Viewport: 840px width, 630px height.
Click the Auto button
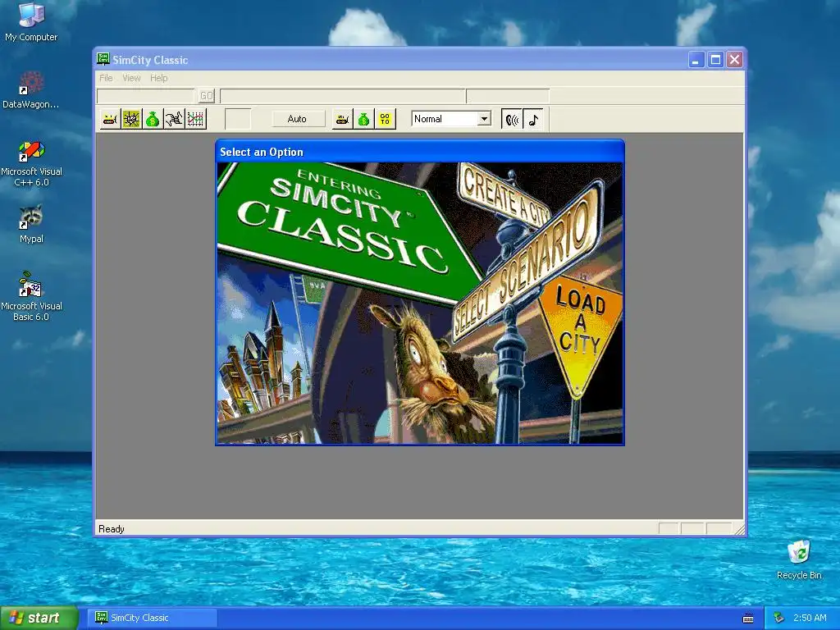297,119
